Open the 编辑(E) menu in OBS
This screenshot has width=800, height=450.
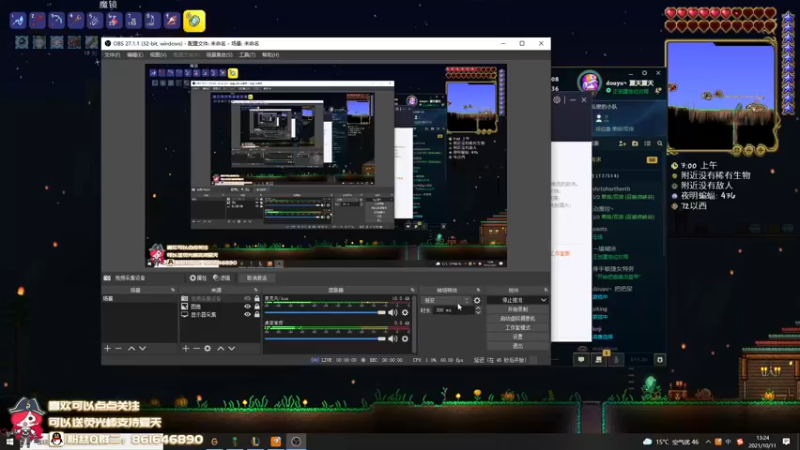point(135,55)
